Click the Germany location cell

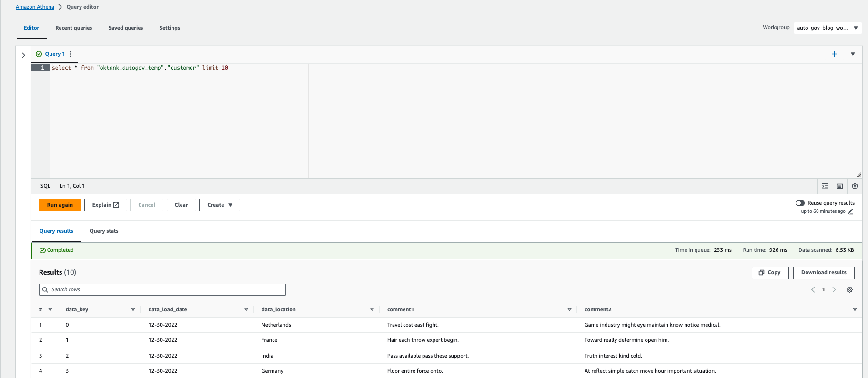click(273, 371)
